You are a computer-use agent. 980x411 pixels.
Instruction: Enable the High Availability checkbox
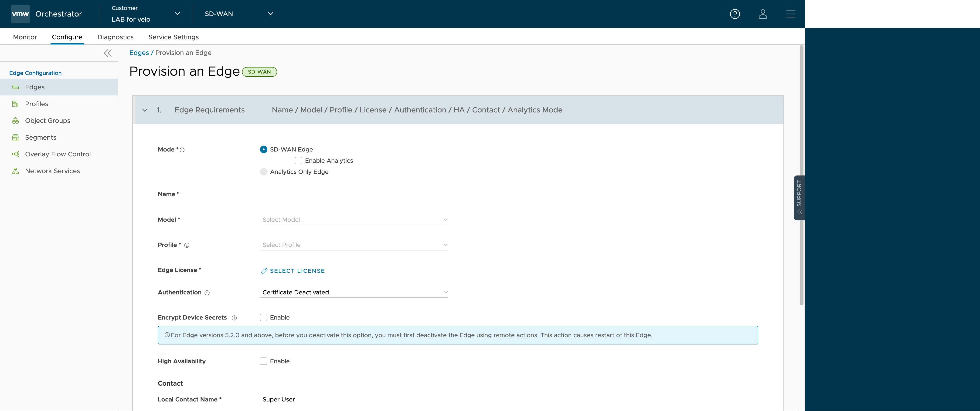pyautogui.click(x=263, y=361)
